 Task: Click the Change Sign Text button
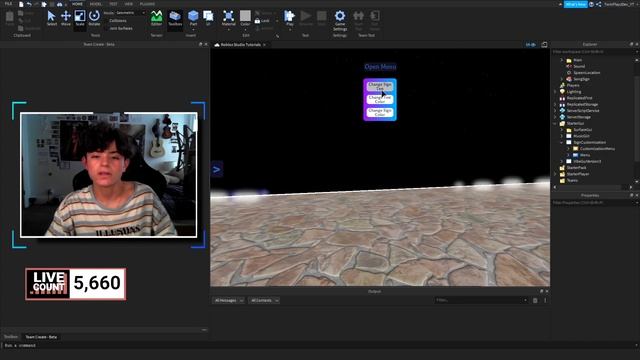coord(380,87)
